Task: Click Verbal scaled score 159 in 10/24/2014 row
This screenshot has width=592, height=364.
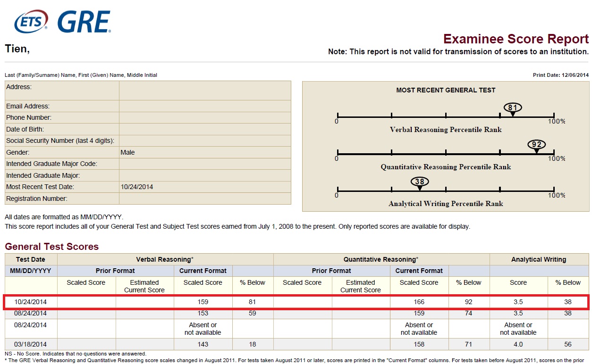Action: click(x=203, y=302)
